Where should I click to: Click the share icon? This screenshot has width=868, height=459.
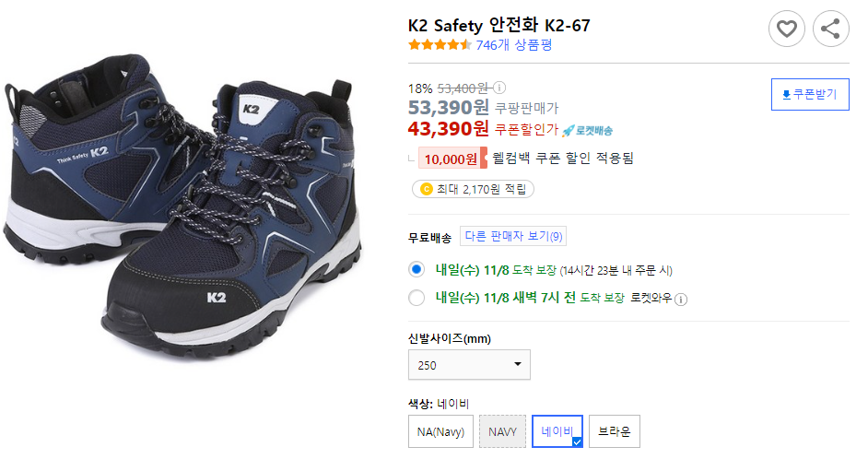tap(830, 29)
